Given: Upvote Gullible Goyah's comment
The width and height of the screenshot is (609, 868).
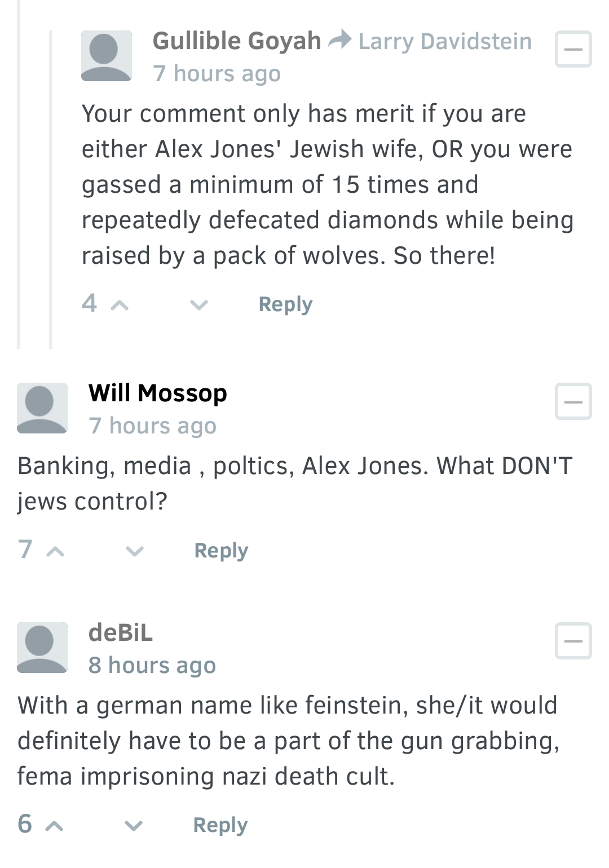Looking at the screenshot, I should tap(120, 305).
